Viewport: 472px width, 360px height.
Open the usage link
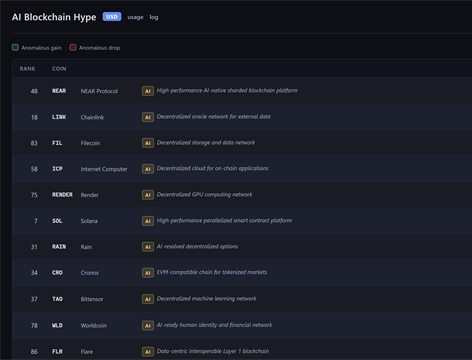pyautogui.click(x=135, y=17)
